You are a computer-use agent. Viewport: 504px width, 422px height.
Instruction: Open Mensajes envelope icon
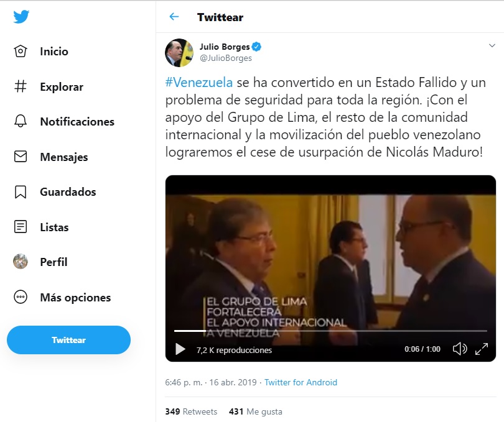click(21, 157)
